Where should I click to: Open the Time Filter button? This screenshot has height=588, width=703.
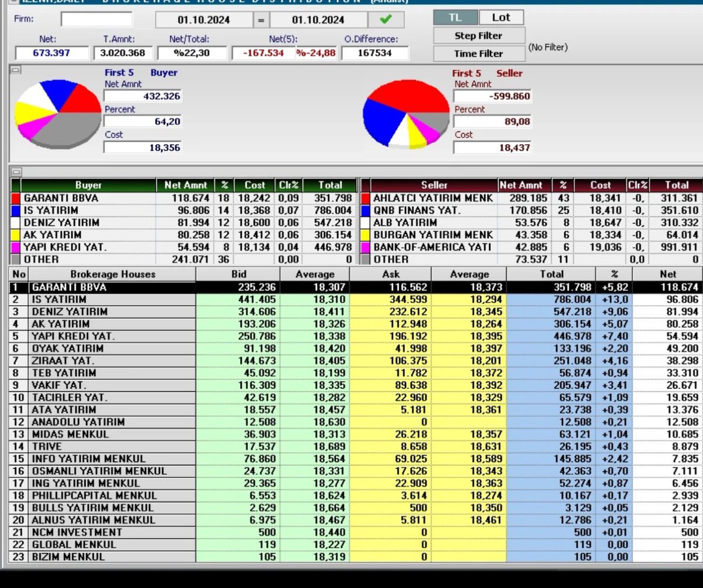[x=479, y=53]
